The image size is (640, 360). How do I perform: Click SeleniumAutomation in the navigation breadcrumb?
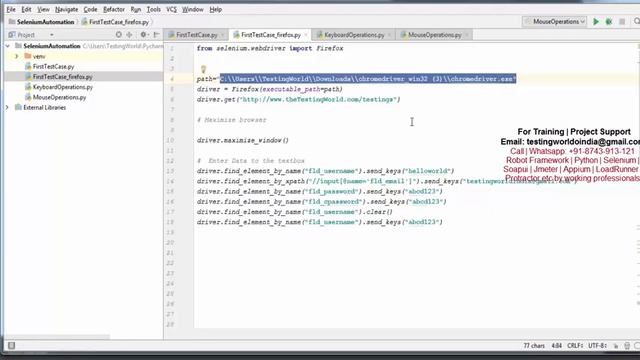[45, 22]
